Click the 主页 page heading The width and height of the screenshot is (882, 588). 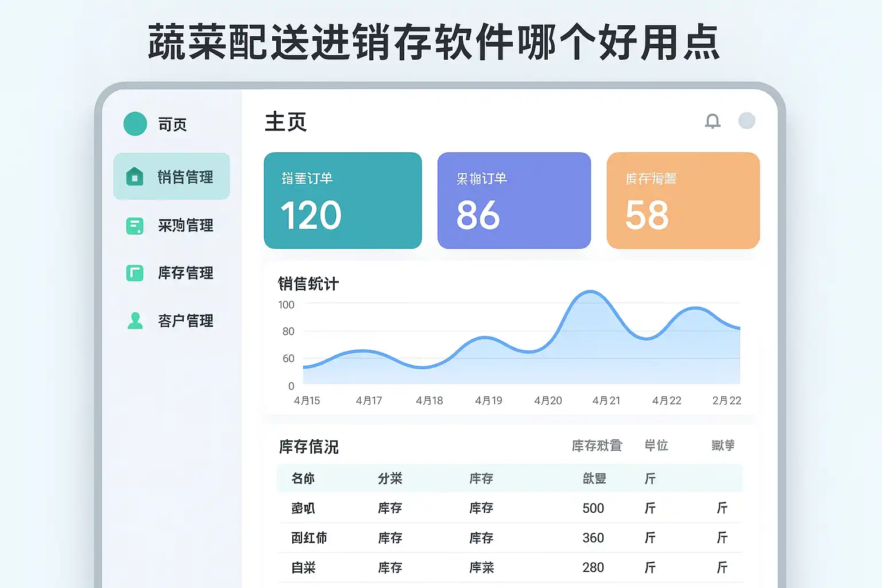(x=286, y=122)
